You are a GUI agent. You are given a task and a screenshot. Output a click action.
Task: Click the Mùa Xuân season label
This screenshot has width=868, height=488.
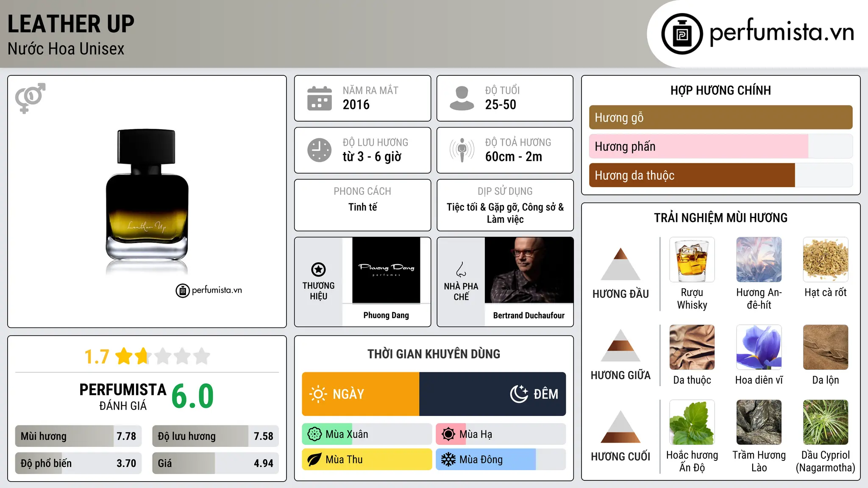pos(347,434)
